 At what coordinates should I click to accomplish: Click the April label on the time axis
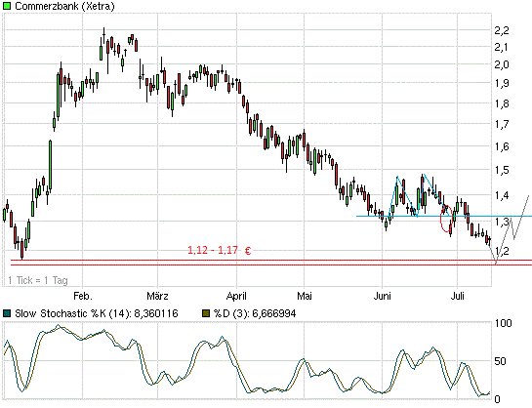236,296
